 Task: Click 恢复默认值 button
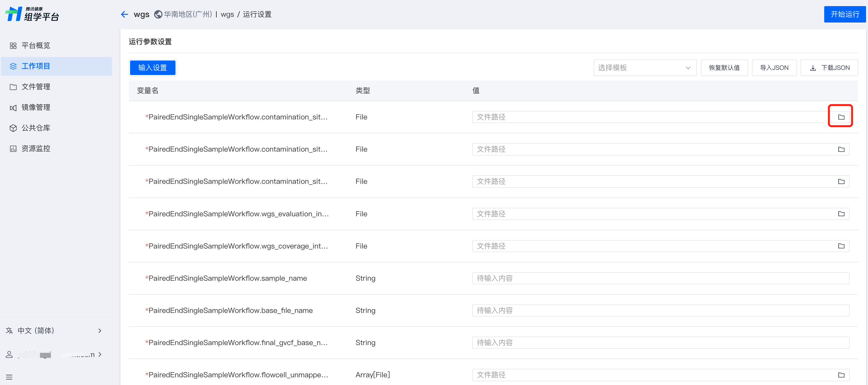pyautogui.click(x=724, y=68)
